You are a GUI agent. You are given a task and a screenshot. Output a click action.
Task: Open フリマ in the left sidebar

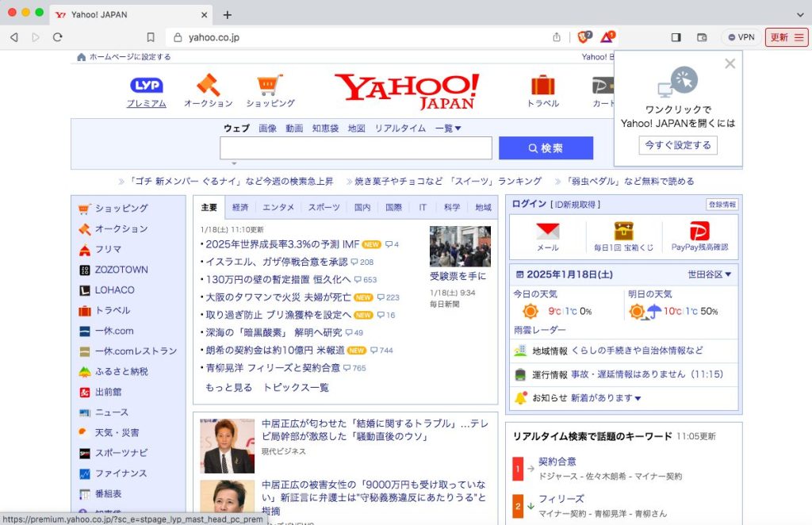(x=108, y=249)
